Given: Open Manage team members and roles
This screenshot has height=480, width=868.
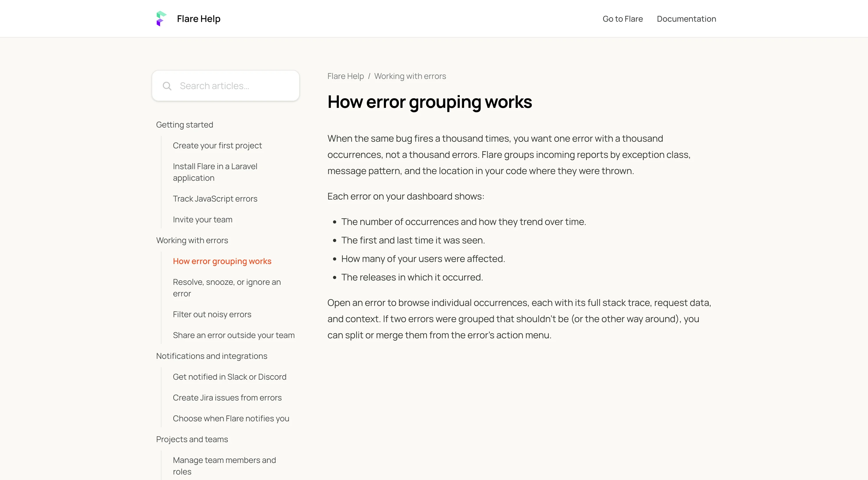Looking at the screenshot, I should click(x=224, y=466).
